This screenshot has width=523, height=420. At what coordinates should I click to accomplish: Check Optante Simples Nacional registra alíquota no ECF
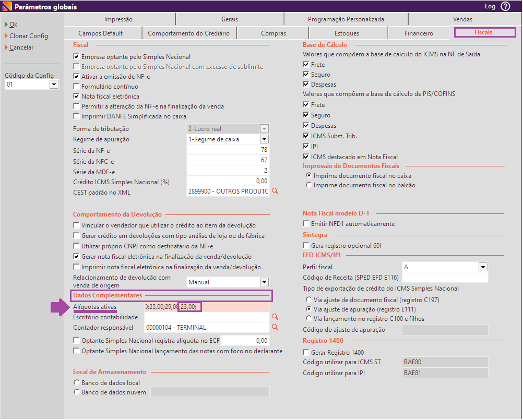point(76,340)
